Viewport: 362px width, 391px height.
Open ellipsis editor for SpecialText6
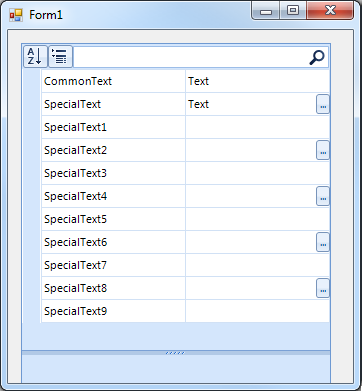[x=323, y=242]
